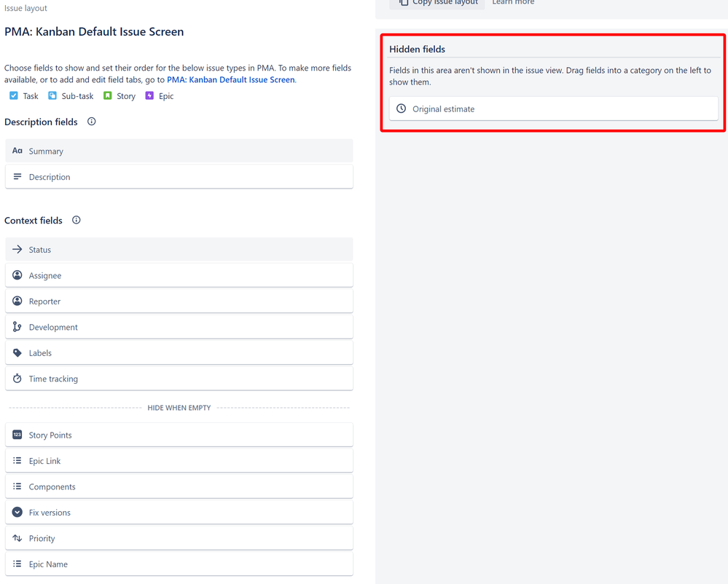Select the Components field row

pos(179,486)
